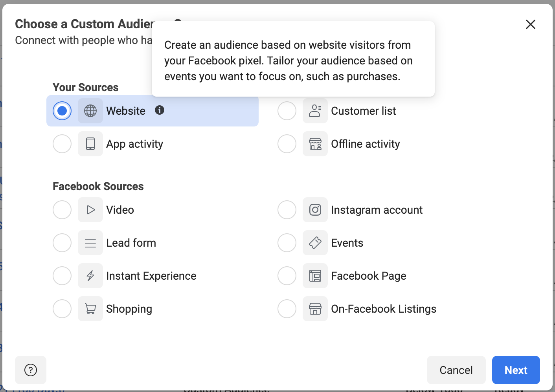Viewport: 555px width, 392px height.
Task: Select the Customer list radio button
Action: coord(287,111)
